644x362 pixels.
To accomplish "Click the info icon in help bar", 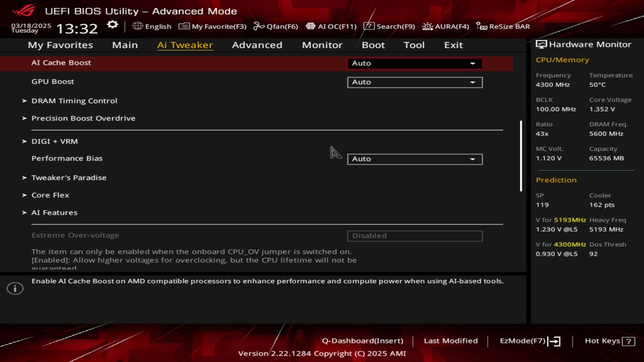I will coord(15,289).
